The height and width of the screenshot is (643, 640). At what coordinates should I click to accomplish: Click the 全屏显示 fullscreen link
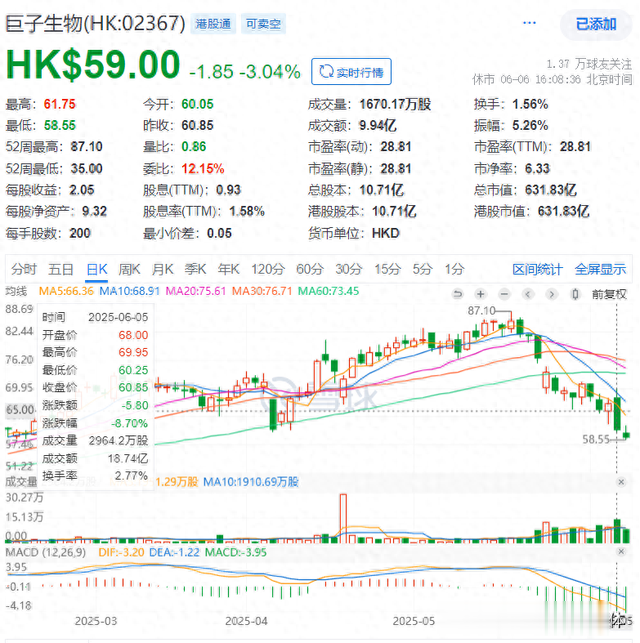[600, 269]
